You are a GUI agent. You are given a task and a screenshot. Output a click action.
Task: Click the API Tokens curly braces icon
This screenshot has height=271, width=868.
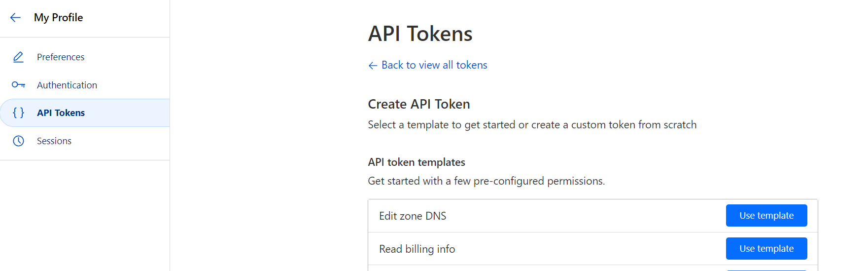pos(18,113)
